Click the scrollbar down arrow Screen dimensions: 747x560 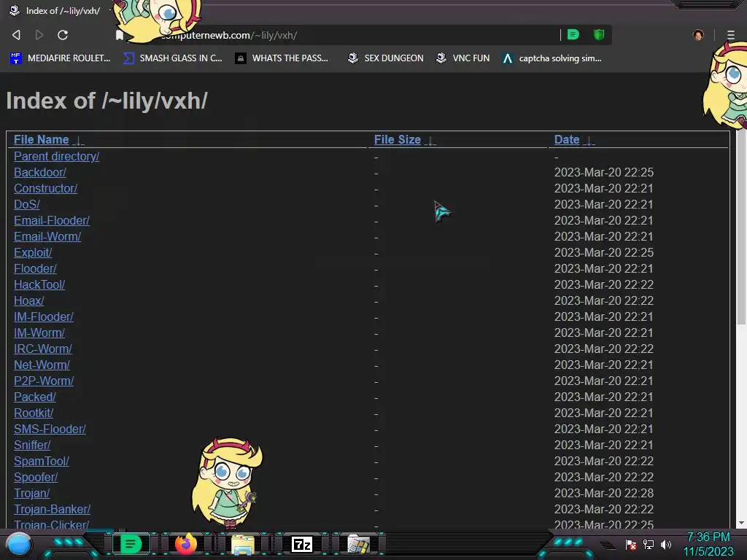pos(741,523)
